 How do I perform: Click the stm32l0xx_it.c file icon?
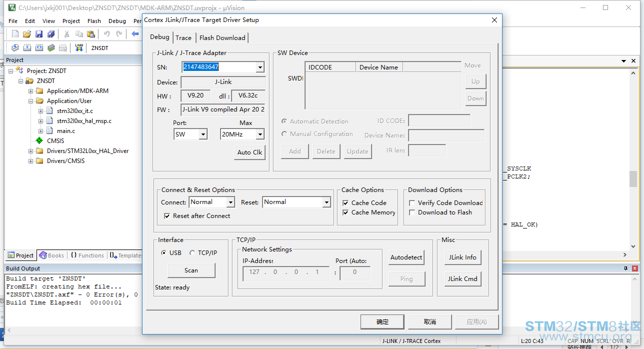click(x=49, y=111)
